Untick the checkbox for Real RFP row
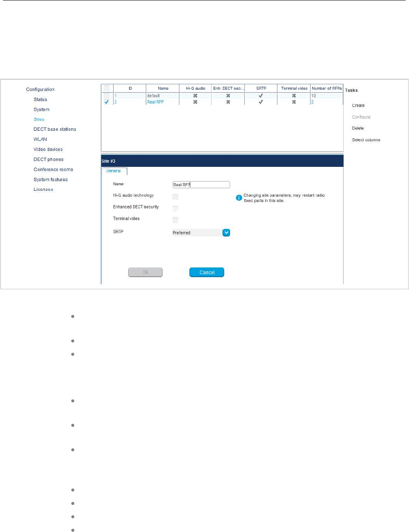The height and width of the screenshot is (532, 409). [x=106, y=102]
